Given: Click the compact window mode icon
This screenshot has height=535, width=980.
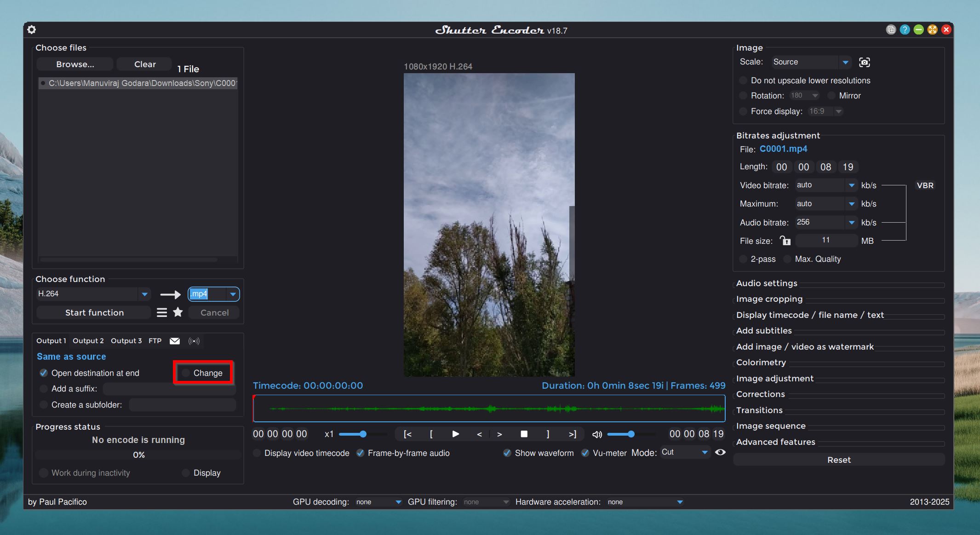Looking at the screenshot, I should [891, 30].
